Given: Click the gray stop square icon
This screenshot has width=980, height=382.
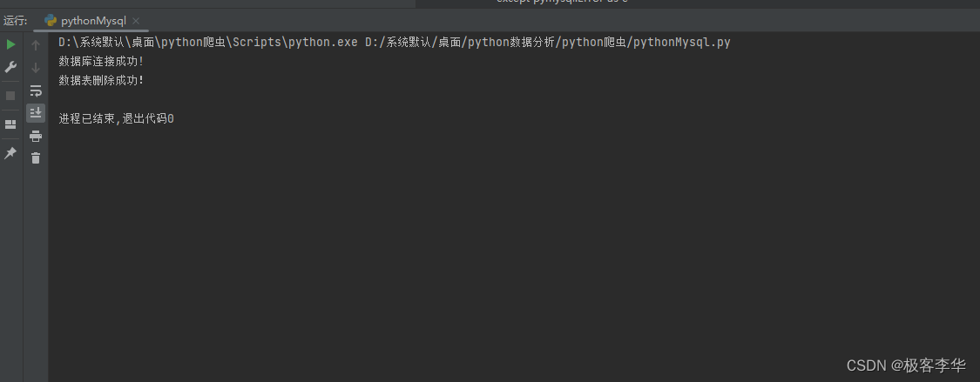Looking at the screenshot, I should point(10,96).
